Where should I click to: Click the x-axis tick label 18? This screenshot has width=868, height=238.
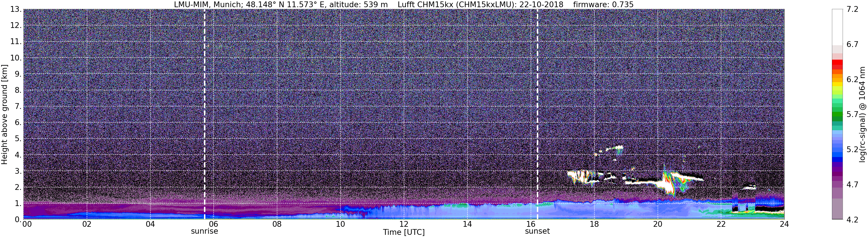(x=594, y=224)
